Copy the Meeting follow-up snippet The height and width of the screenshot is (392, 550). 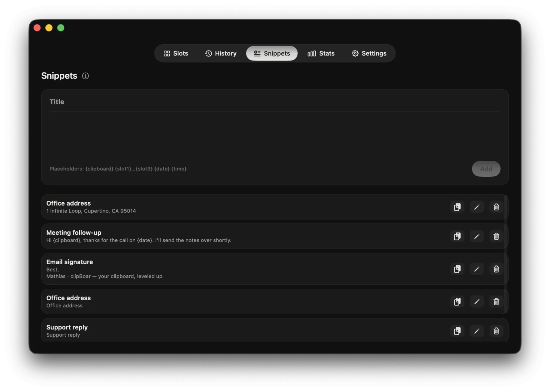(457, 236)
